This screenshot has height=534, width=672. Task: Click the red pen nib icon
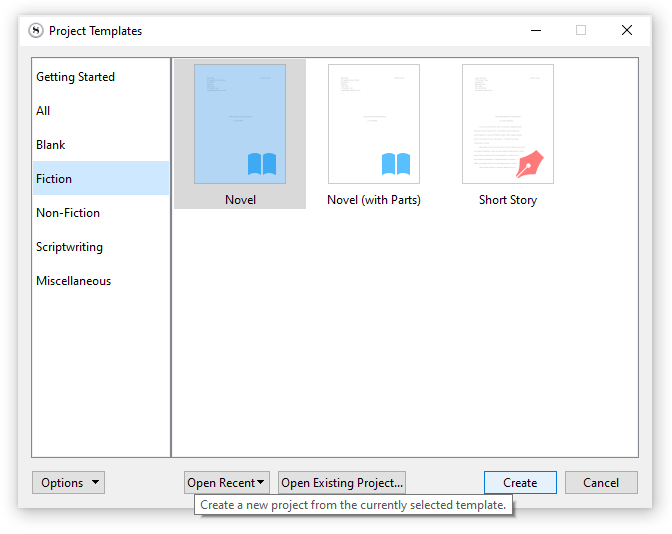[x=529, y=164]
